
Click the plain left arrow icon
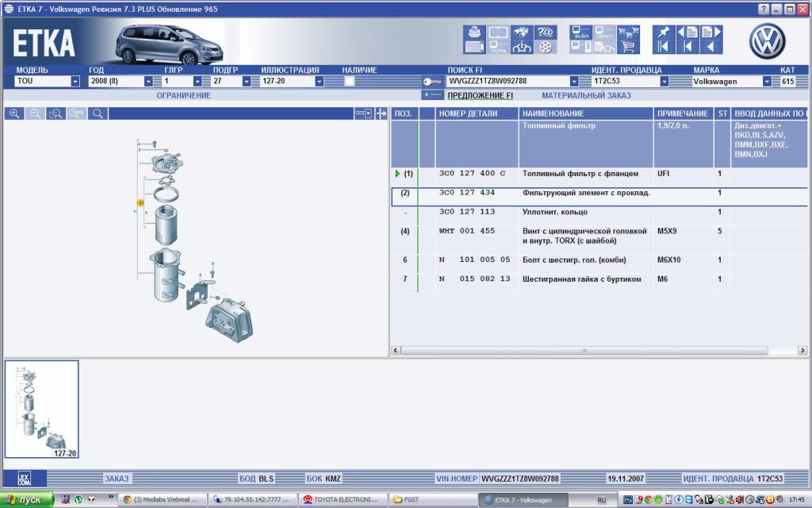tap(711, 47)
